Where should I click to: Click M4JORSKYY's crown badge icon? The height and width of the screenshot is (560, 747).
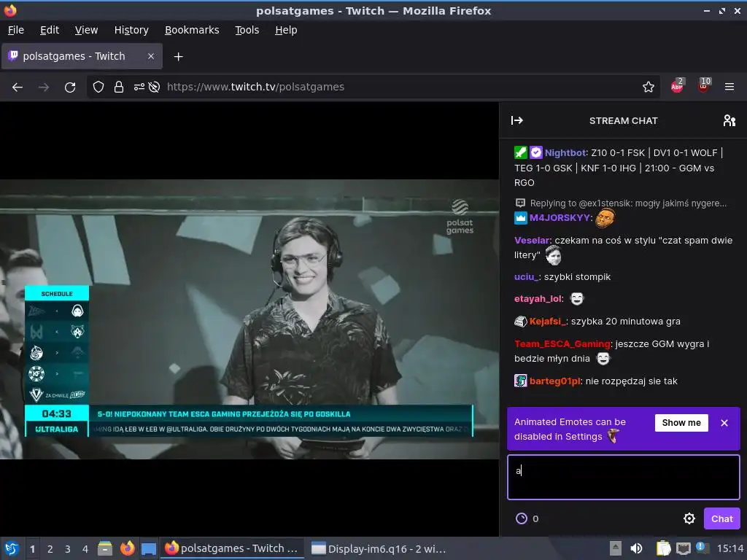pos(521,218)
